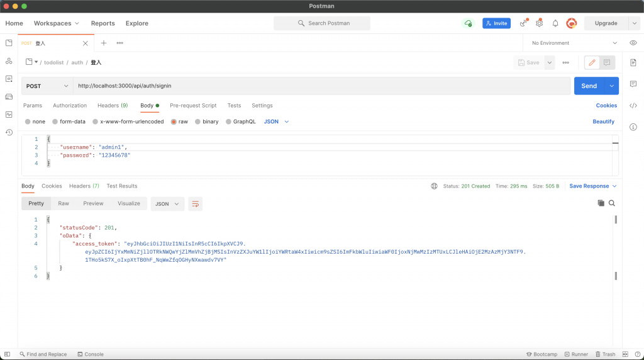The image size is (644, 360).
Task: Open the POST method dropdown
Action: 47,86
